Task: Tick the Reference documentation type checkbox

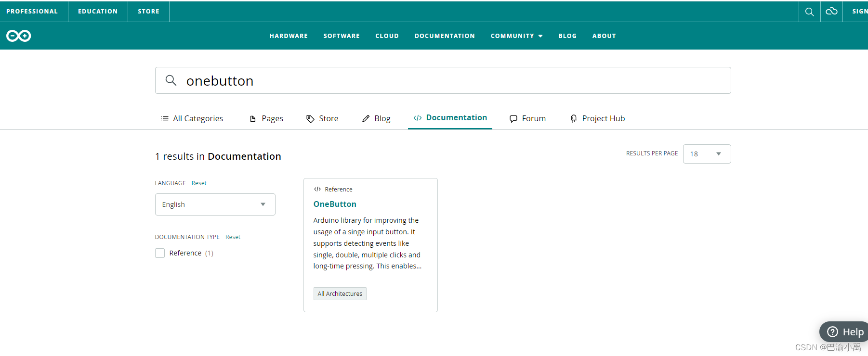Action: 160,253
